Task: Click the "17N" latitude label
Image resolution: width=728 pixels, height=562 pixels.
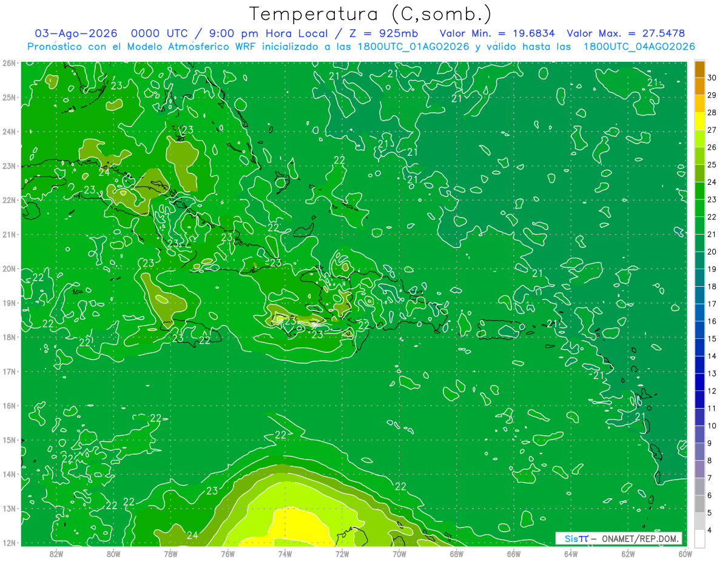Action: (x=9, y=372)
